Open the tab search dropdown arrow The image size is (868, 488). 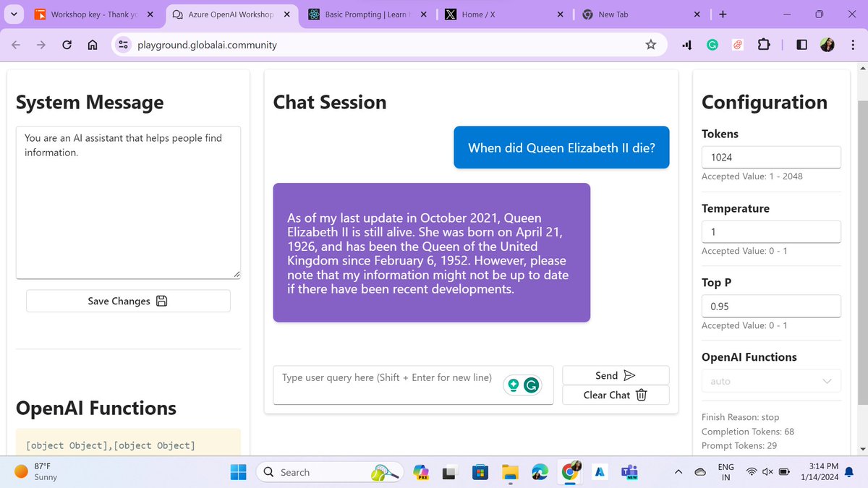pyautogui.click(x=14, y=14)
